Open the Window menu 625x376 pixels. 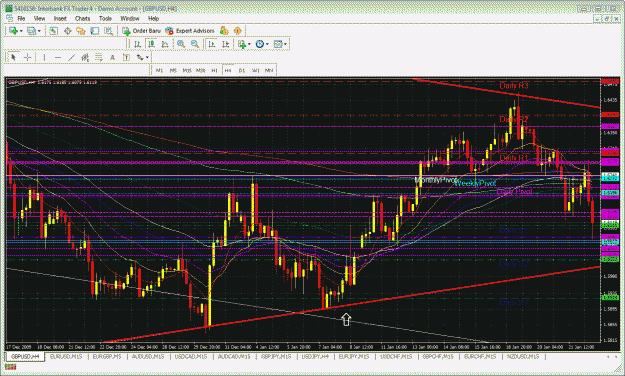tap(130, 18)
